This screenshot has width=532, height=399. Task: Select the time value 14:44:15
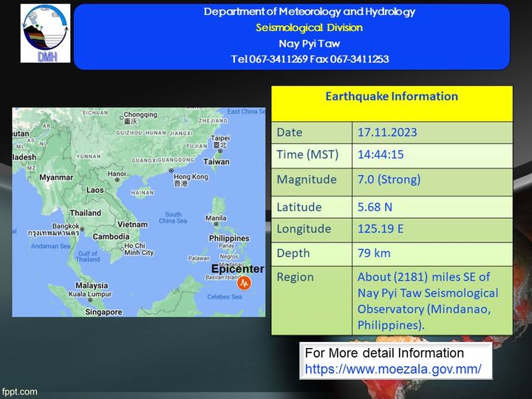point(381,154)
